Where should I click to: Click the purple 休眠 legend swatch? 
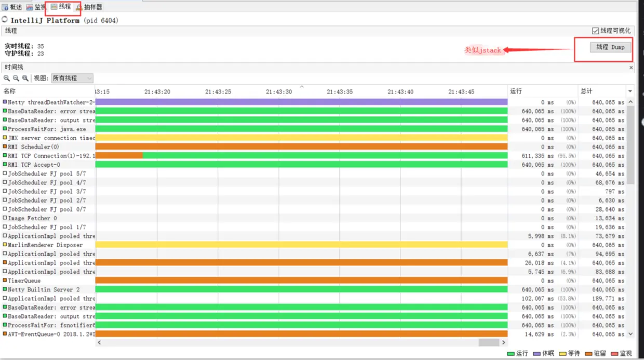536,354
